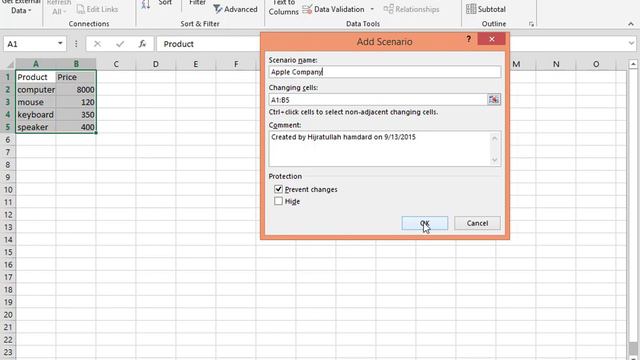
Task: Click the cell with value 8000
Action: click(76, 89)
